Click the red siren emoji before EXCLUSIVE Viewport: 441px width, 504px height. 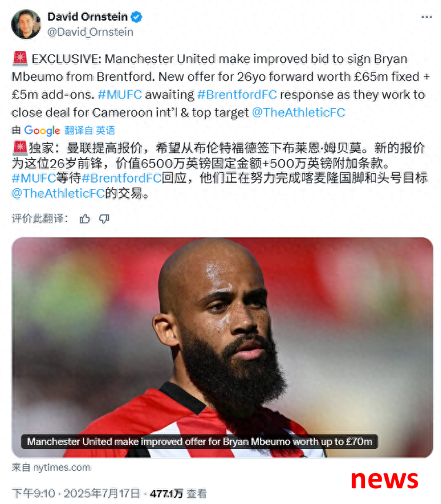20,59
